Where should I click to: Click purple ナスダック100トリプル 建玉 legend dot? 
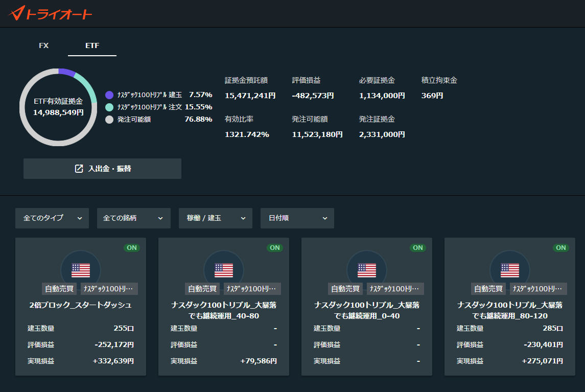point(109,95)
